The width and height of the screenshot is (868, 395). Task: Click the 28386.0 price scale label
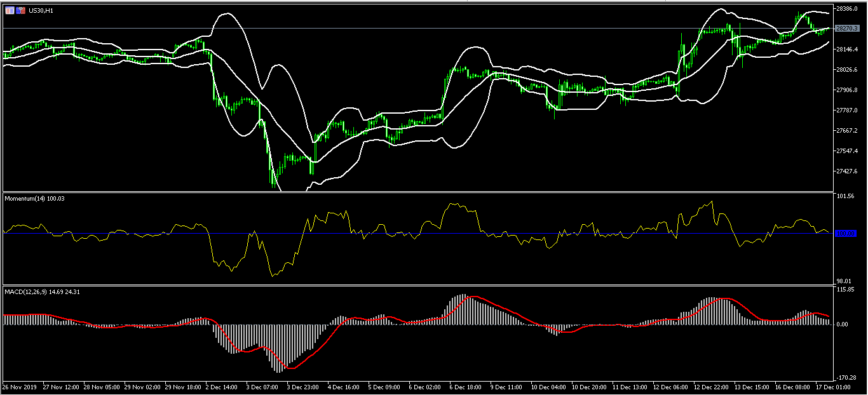point(848,9)
